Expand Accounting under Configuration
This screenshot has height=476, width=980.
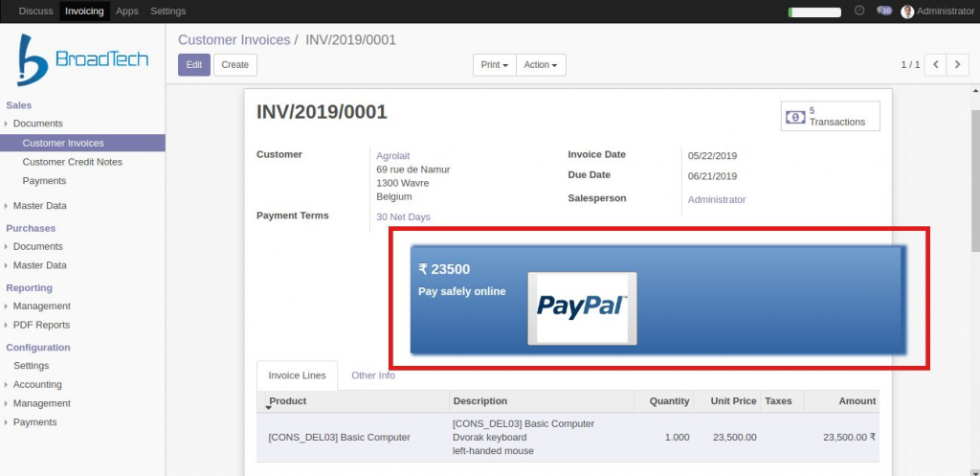[x=37, y=385]
